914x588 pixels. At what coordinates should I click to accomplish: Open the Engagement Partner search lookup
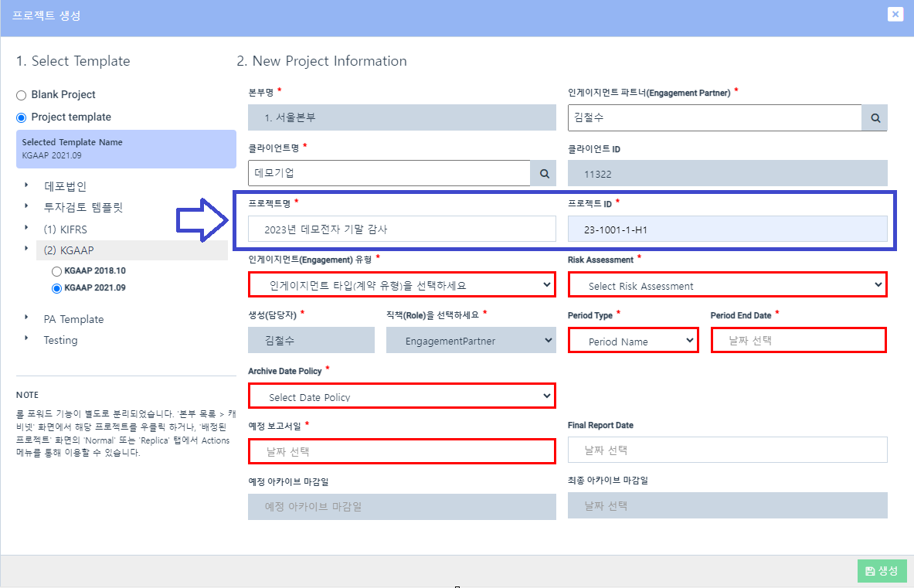874,117
